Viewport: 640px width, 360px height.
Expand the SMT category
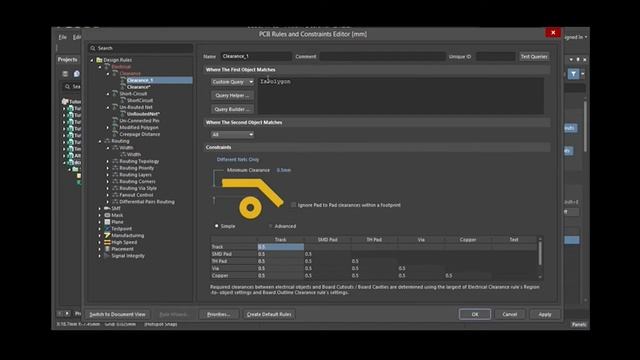(100, 209)
